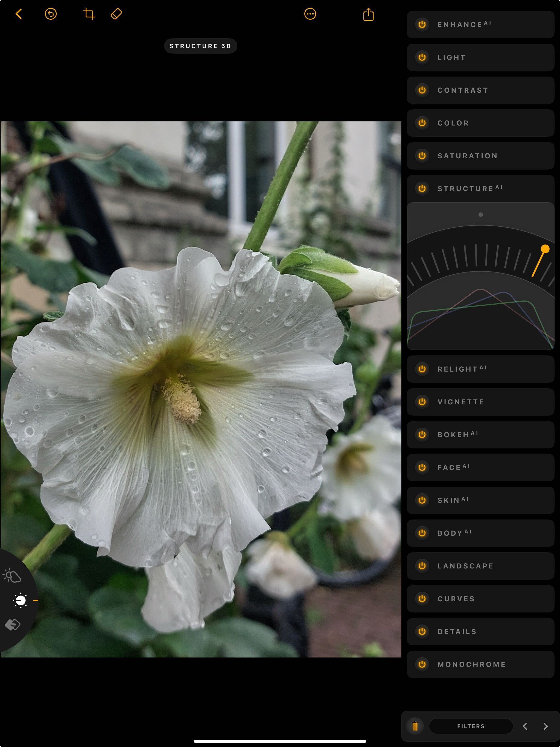Toggle the Structure AI power button
The height and width of the screenshot is (747, 560).
pyautogui.click(x=422, y=188)
